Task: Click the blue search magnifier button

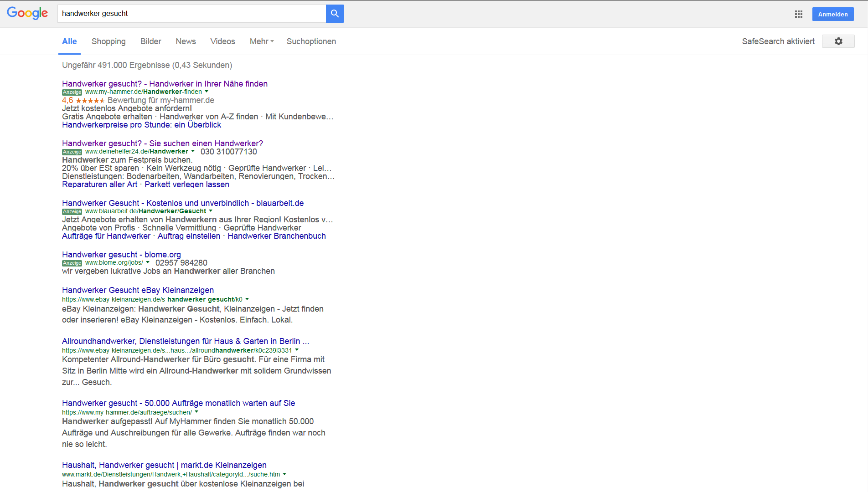Action: click(335, 14)
